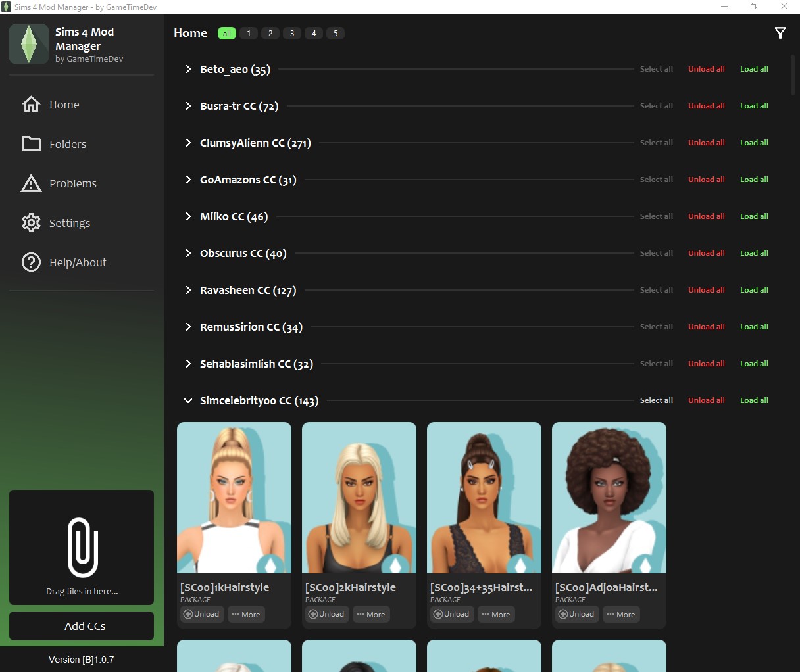Click Unload all for Miiko CC
800x672 pixels.
[x=707, y=216]
